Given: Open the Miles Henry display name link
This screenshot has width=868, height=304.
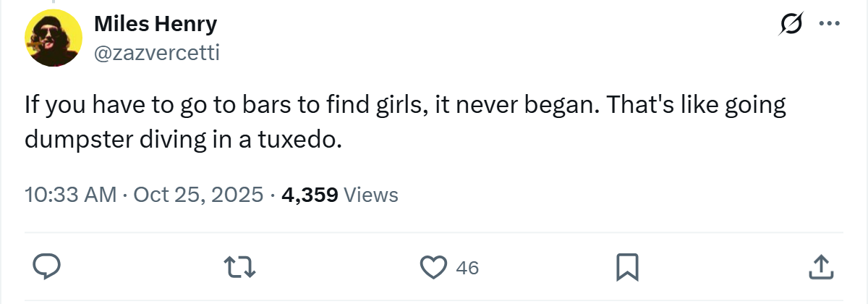Looking at the screenshot, I should [156, 24].
